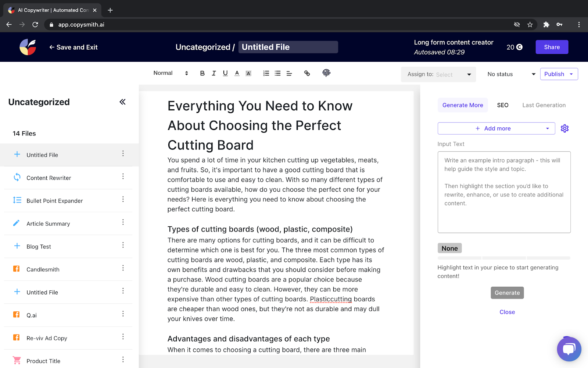
Task: Reload the page in the browser
Action: click(x=35, y=25)
